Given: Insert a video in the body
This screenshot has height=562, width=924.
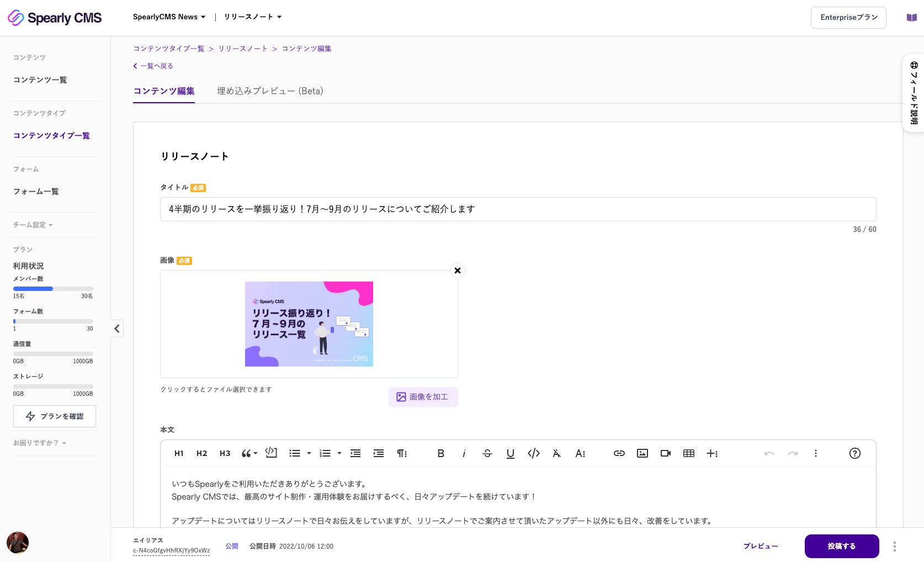Looking at the screenshot, I should click(x=666, y=453).
